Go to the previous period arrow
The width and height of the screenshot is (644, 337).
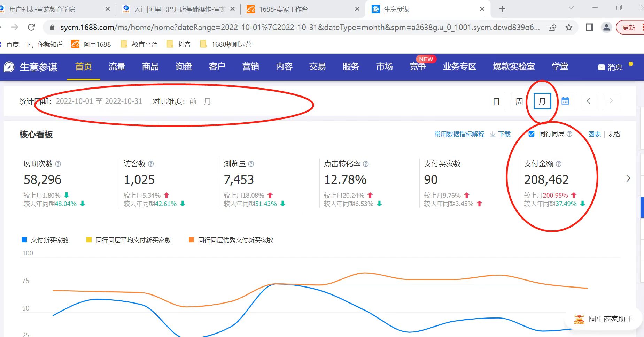588,101
